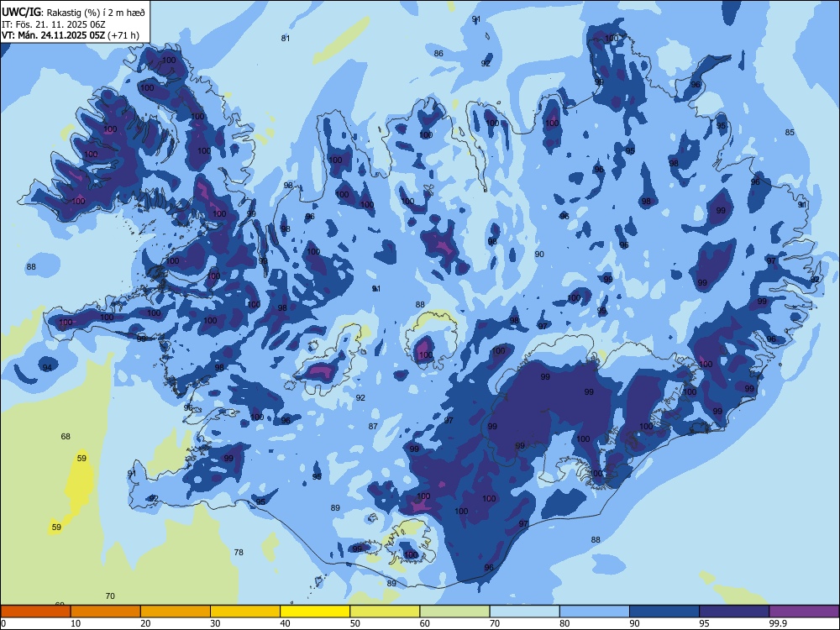
Task: Select the amber 30–40 legend swatch
Action: 245,612
